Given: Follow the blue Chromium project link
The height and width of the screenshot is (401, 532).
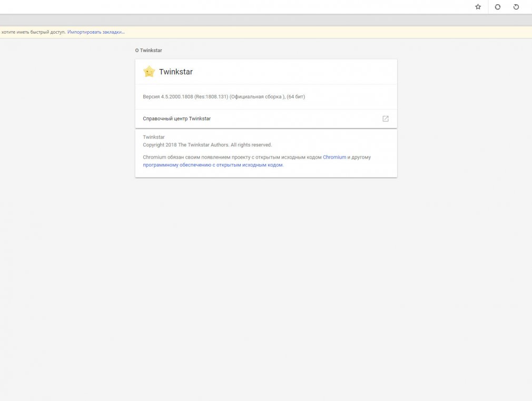Looking at the screenshot, I should (334, 157).
